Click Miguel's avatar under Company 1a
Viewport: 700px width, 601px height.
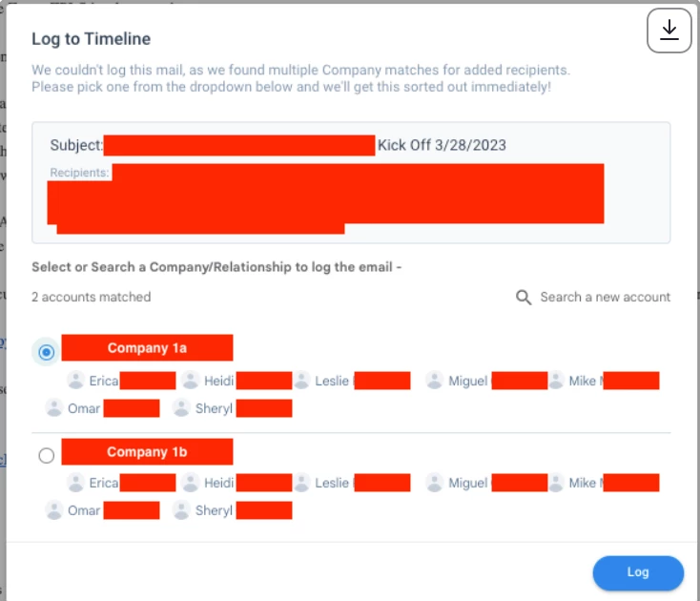pos(434,381)
